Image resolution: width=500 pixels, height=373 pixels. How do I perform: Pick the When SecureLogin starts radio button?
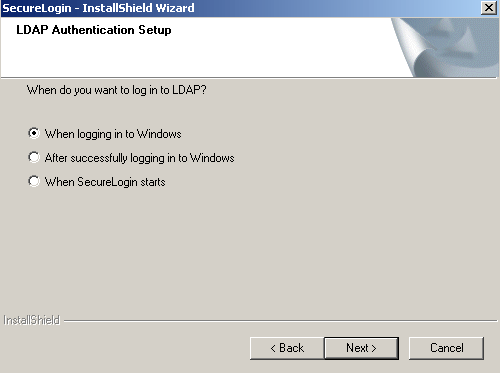tap(34, 182)
